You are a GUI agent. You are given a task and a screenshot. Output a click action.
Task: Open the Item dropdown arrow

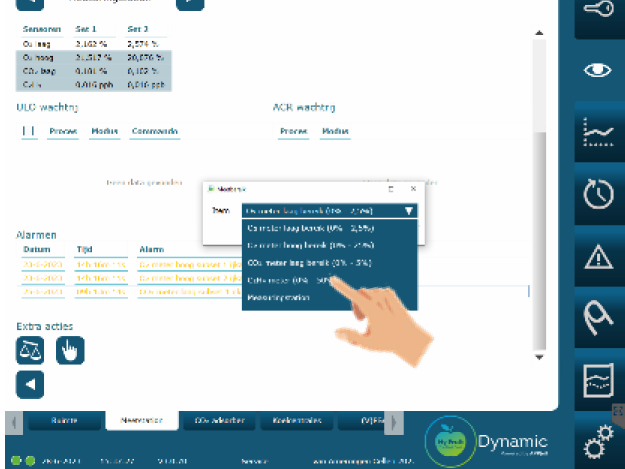point(409,211)
